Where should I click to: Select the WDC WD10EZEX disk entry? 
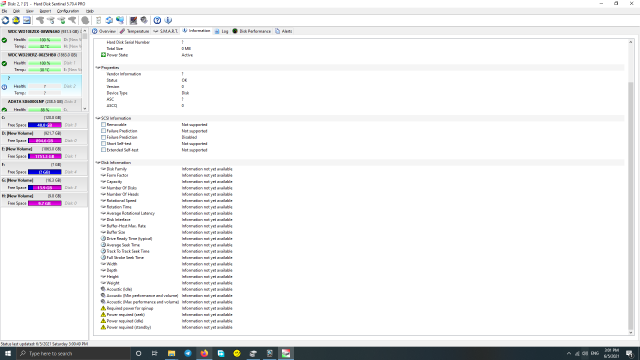pos(41,39)
